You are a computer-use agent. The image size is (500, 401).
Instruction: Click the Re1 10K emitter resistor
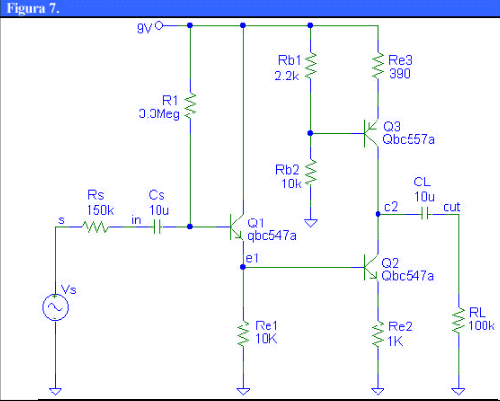coord(243,334)
